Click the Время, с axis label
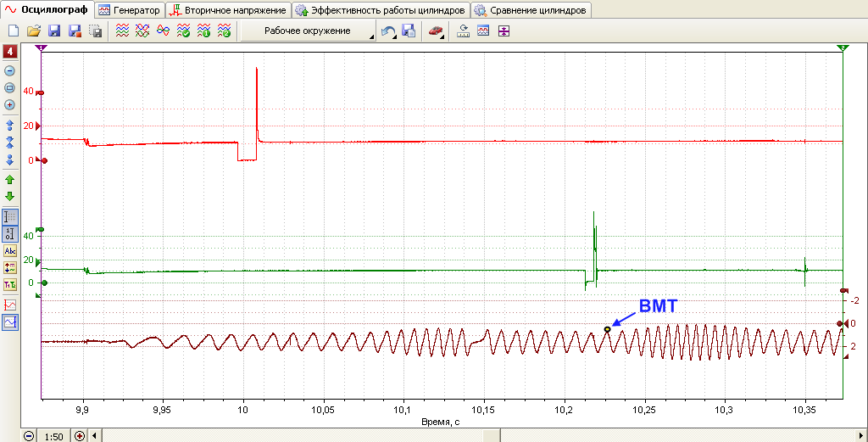868x442 pixels. point(441,422)
